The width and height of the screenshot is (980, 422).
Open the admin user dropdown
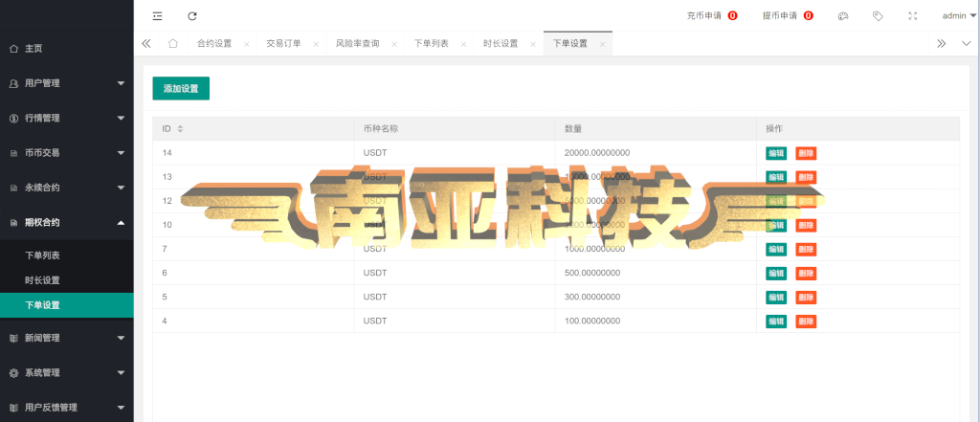959,16
